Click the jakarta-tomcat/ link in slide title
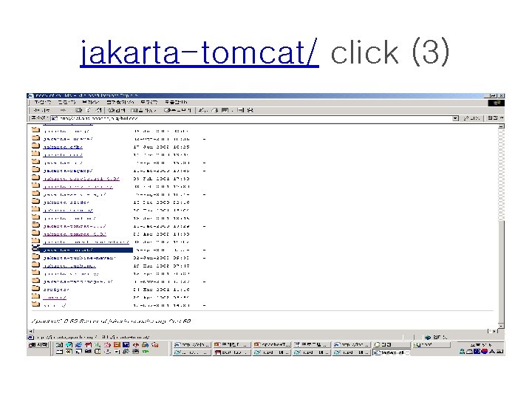This screenshot has height=399, width=532. (199, 52)
